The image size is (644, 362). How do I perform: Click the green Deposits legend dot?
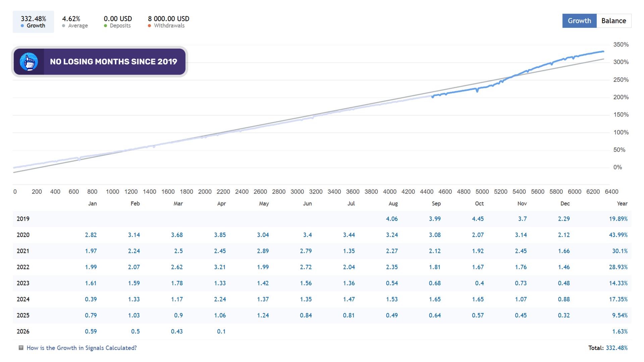click(x=105, y=26)
